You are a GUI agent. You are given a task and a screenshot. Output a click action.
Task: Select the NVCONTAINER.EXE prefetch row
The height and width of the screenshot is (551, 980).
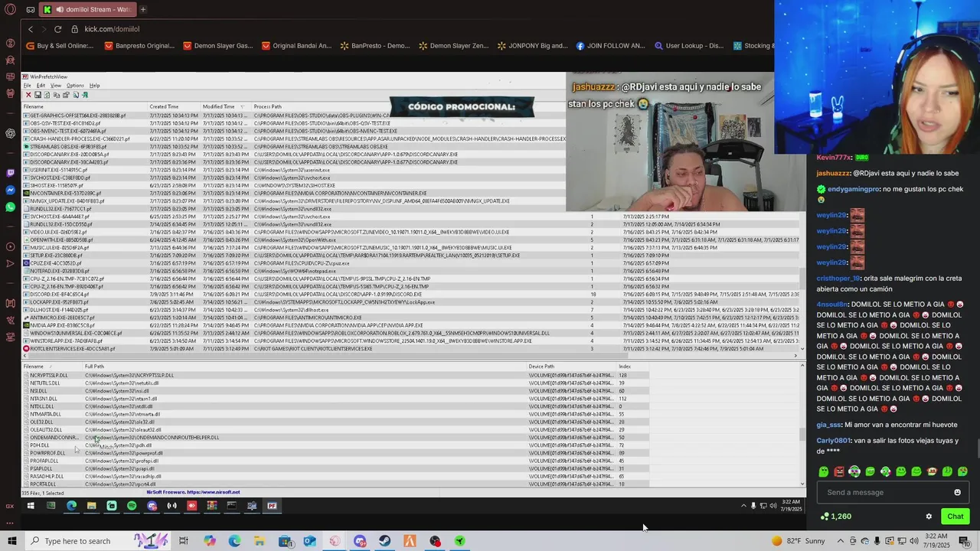(295, 193)
